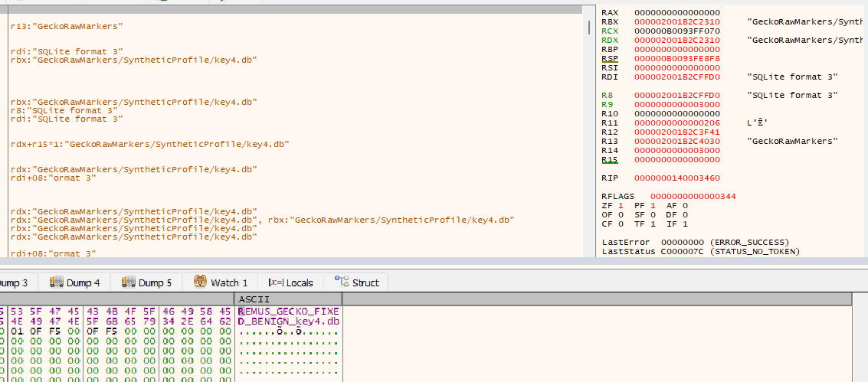Select the RDX register label
The image size is (868, 382).
point(610,40)
